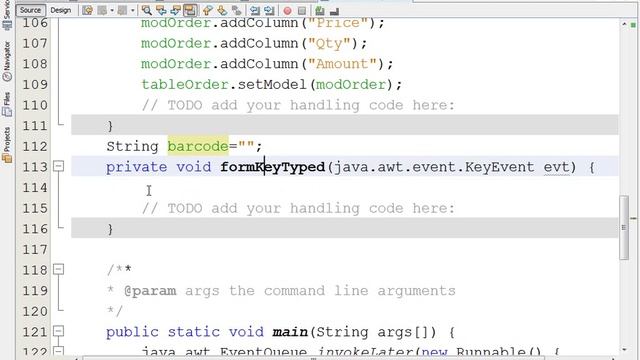The image size is (640, 360).
Task: Click Find Previous Occurrence icon
Action: coord(161,10)
